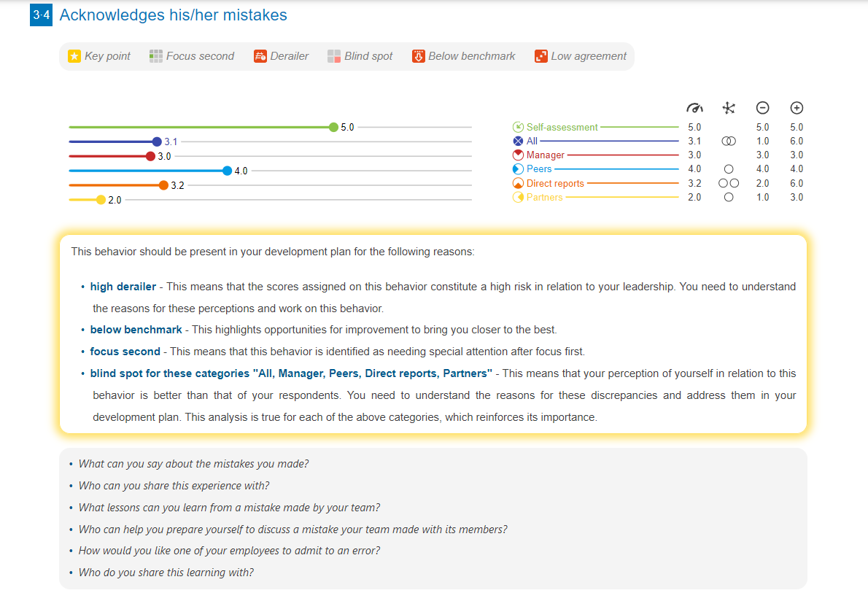The width and height of the screenshot is (868, 601).
Task: Click the Focus second grid icon
Action: [x=155, y=55]
